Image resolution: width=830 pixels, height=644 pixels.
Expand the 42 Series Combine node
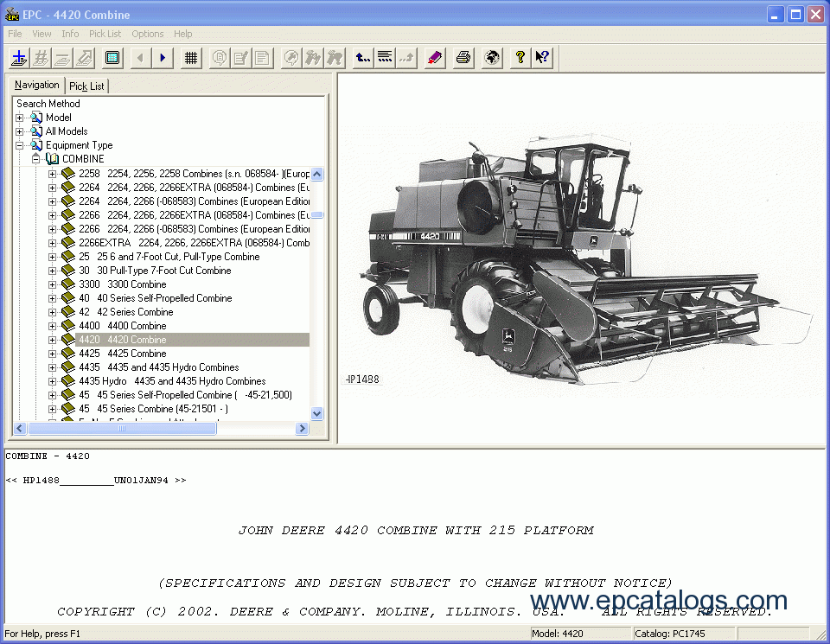52,312
